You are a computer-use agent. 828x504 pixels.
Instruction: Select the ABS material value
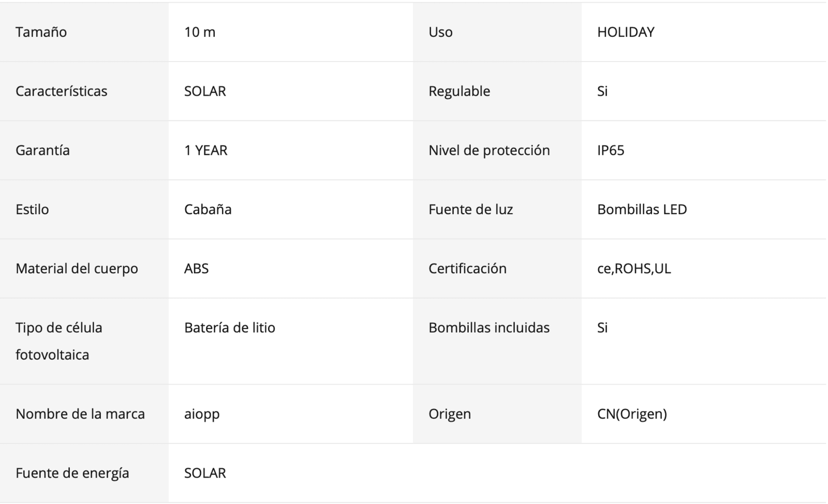click(196, 269)
